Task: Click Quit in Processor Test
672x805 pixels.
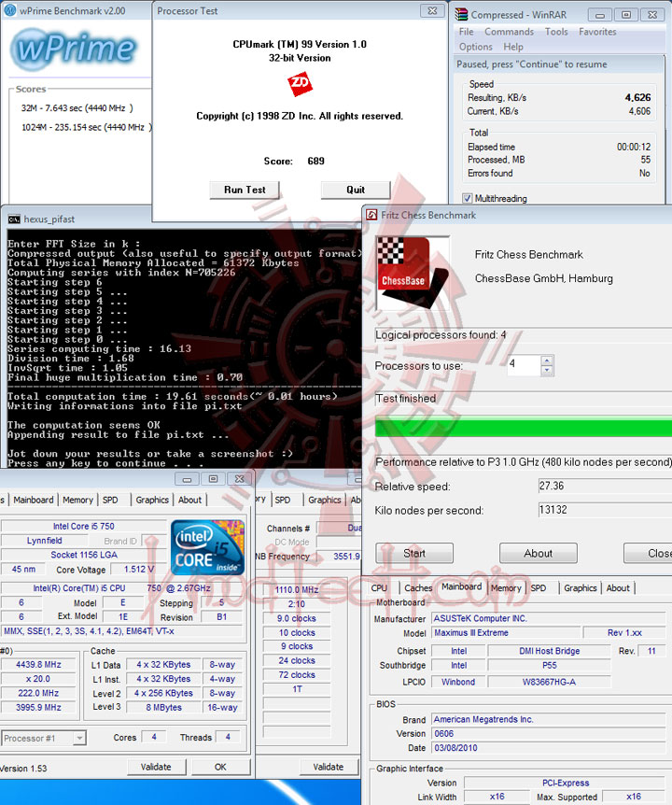Action: (x=356, y=190)
